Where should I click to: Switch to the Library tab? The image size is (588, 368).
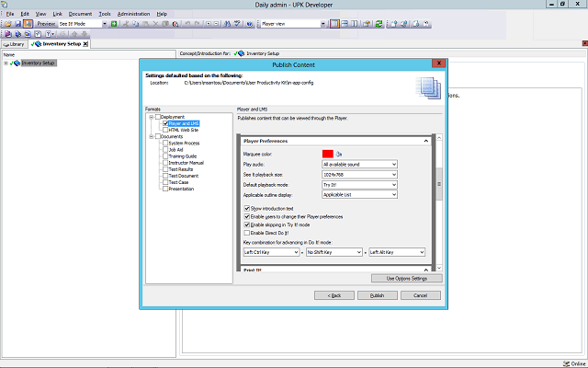click(15, 44)
